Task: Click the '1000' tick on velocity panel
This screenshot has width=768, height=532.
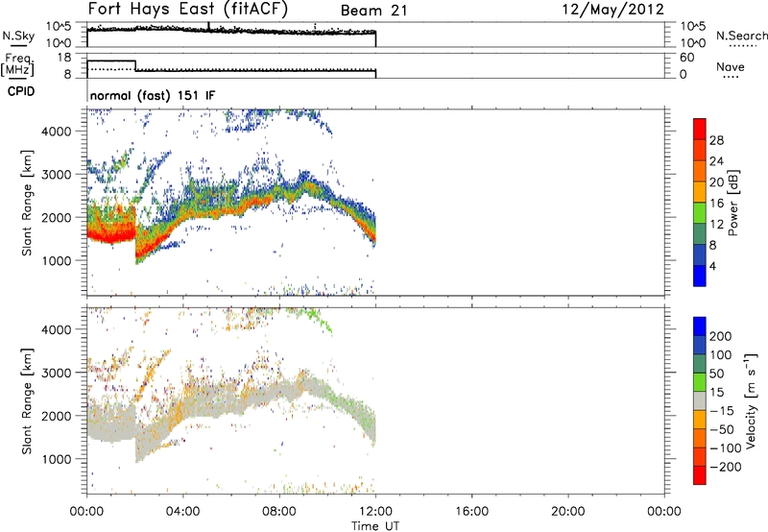Action: 57,459
